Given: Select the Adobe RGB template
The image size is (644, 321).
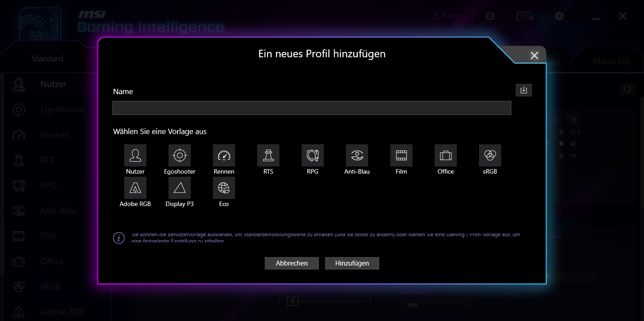Looking at the screenshot, I should 135,188.
